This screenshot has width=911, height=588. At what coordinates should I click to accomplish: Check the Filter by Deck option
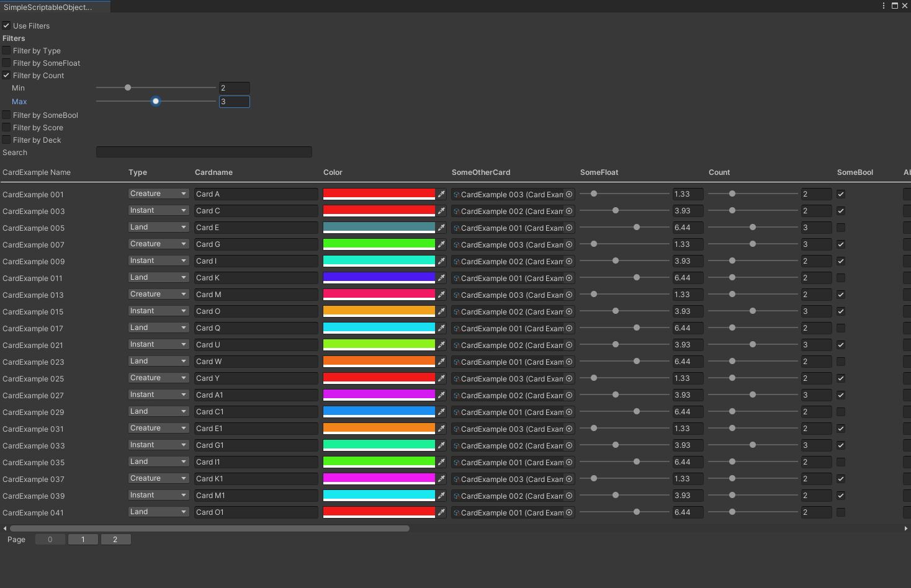[x=6, y=140]
